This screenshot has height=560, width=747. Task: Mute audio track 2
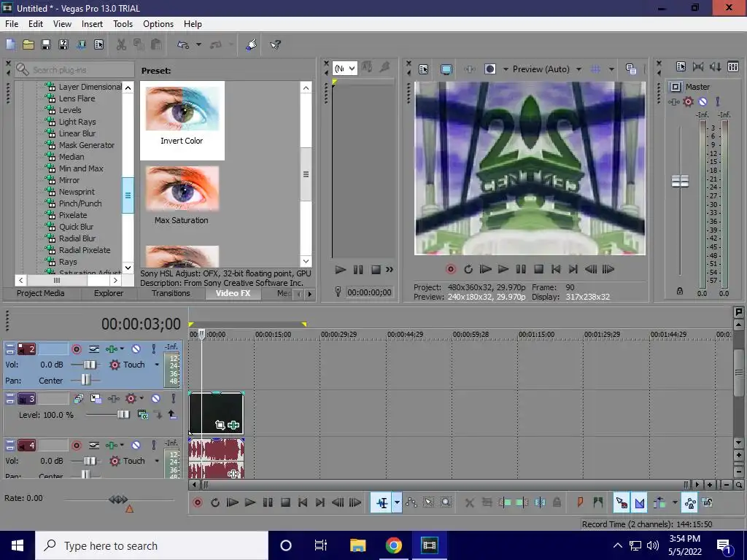point(136,349)
